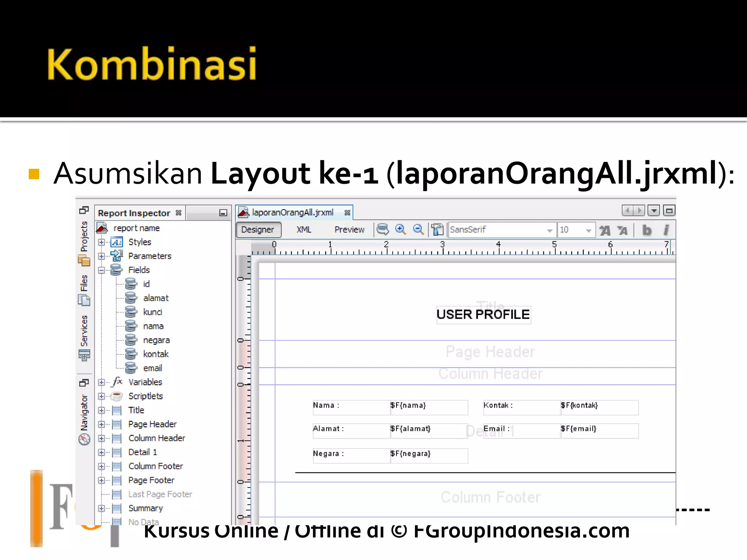The width and height of the screenshot is (747, 560).
Task: Expand the Parameters tree node
Action: pyautogui.click(x=102, y=256)
